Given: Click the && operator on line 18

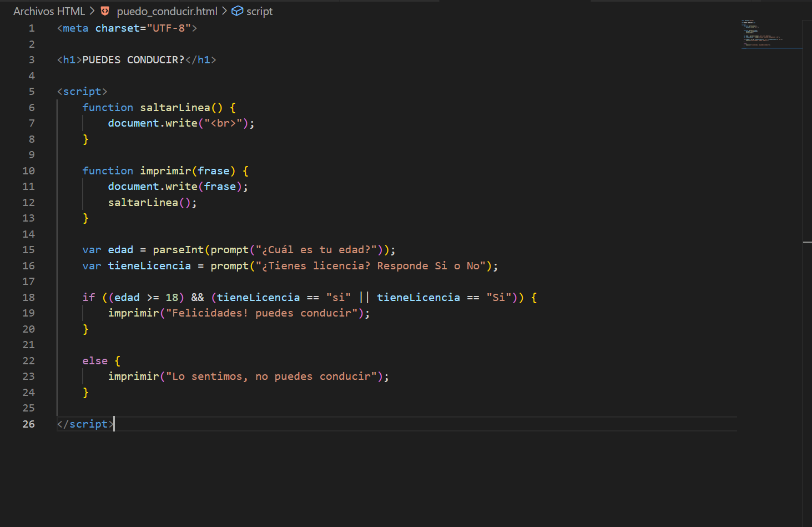Looking at the screenshot, I should click(x=198, y=298).
